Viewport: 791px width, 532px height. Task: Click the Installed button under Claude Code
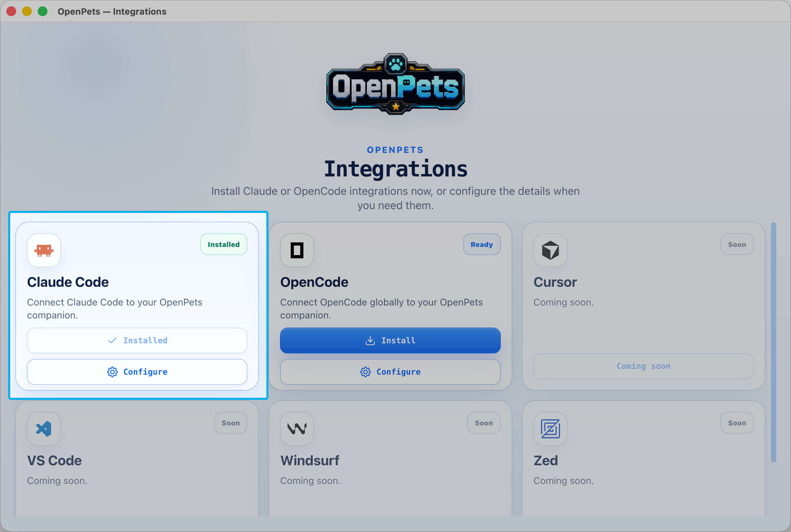pos(137,341)
